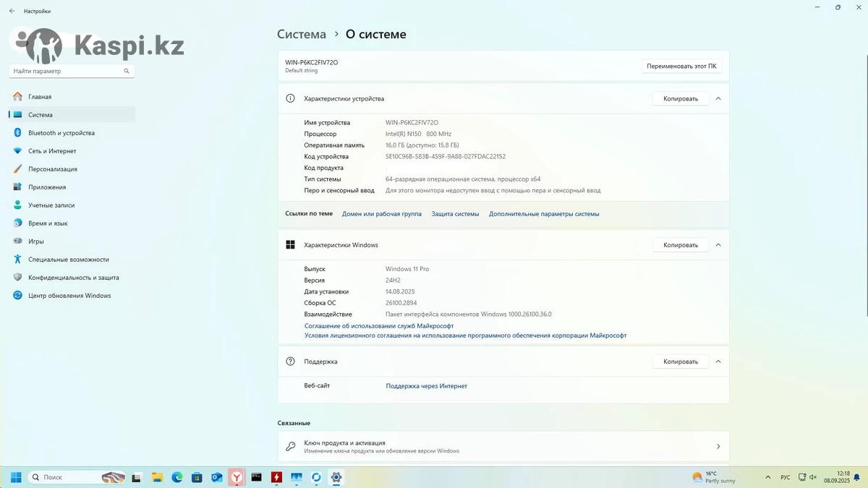Go to Network and Internet section

pos(52,151)
